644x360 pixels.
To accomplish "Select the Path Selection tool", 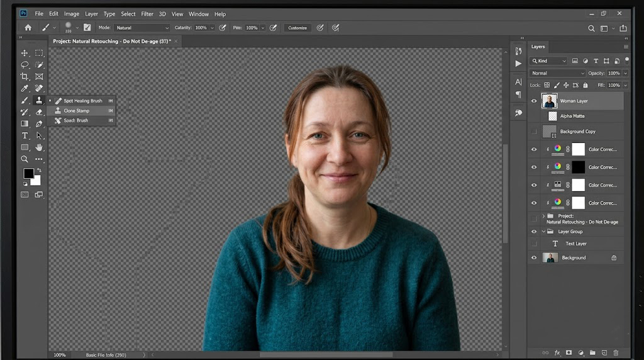I will [39, 135].
